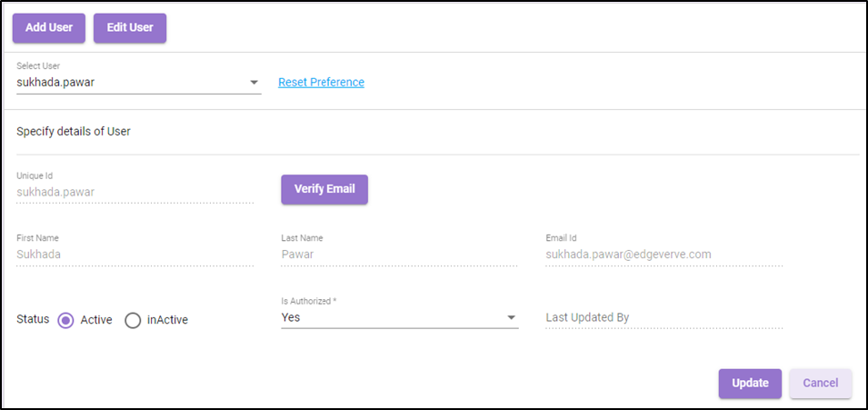Click the Email Id field

click(x=664, y=255)
